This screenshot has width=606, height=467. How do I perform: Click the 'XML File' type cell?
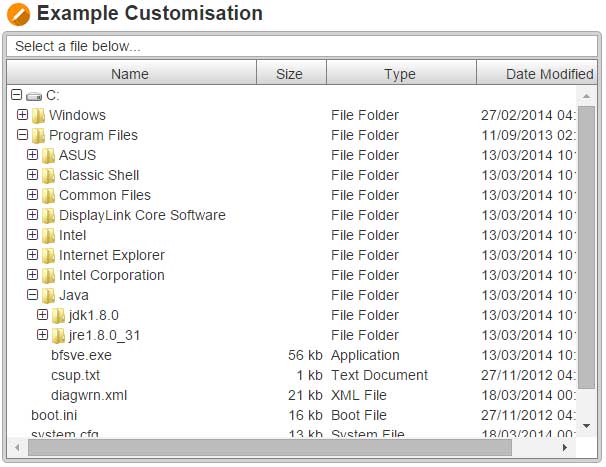coord(359,395)
